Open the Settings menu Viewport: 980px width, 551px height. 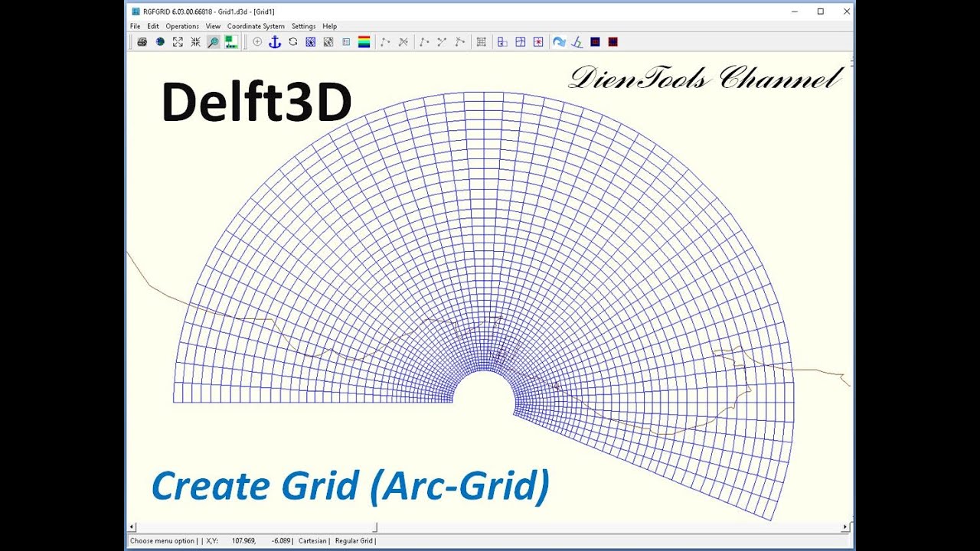[303, 26]
